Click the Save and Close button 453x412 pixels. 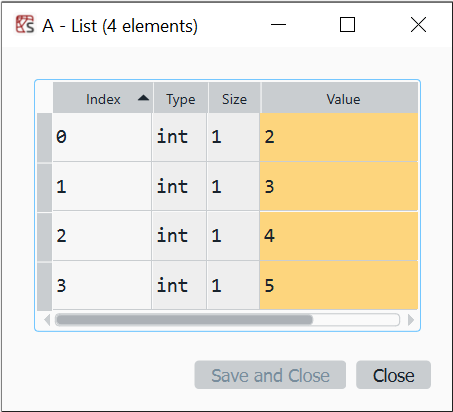270,375
